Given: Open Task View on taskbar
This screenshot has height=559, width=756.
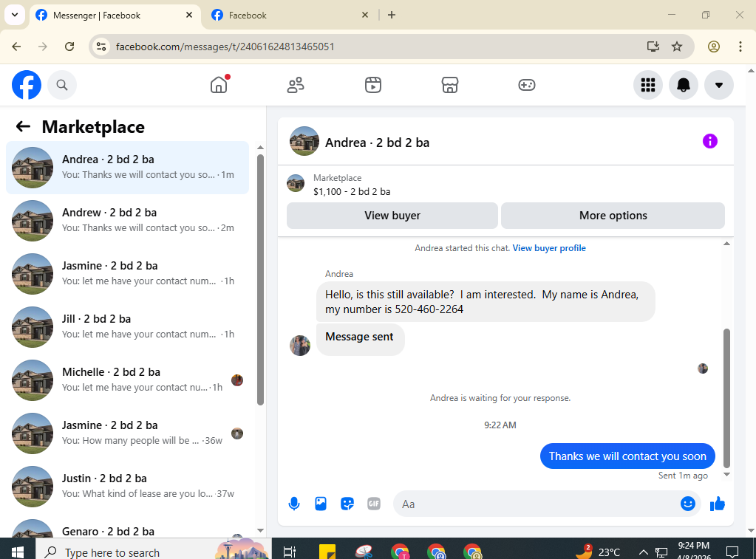Looking at the screenshot, I should pyautogui.click(x=289, y=552).
